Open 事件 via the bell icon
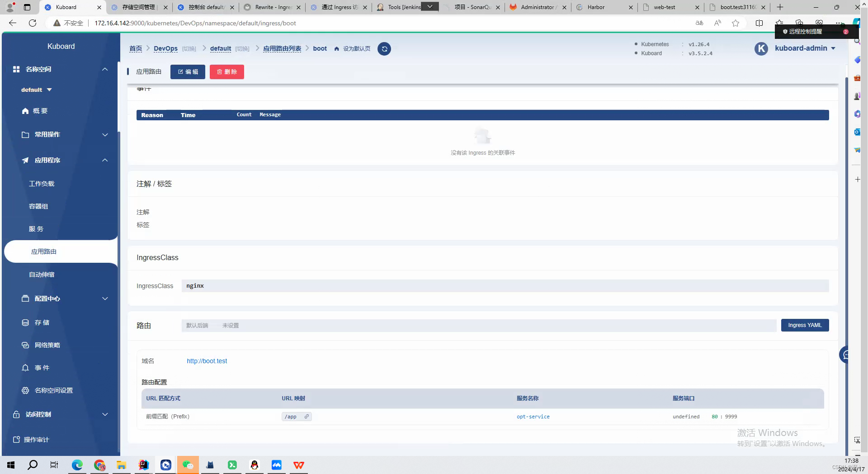The image size is (868, 474). pyautogui.click(x=25, y=367)
